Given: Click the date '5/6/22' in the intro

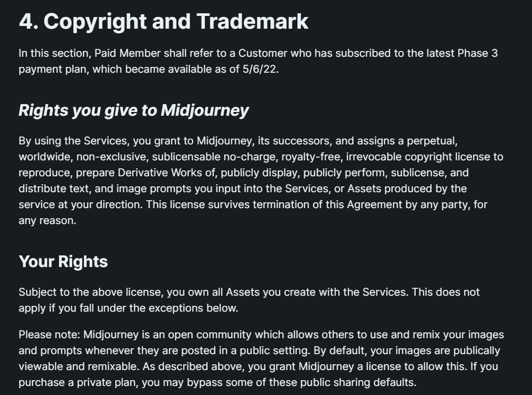Looking at the screenshot, I should point(260,69).
